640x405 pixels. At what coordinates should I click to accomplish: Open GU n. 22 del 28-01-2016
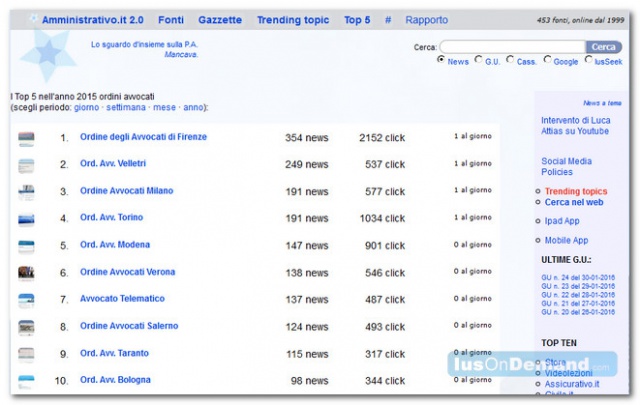tap(578, 295)
